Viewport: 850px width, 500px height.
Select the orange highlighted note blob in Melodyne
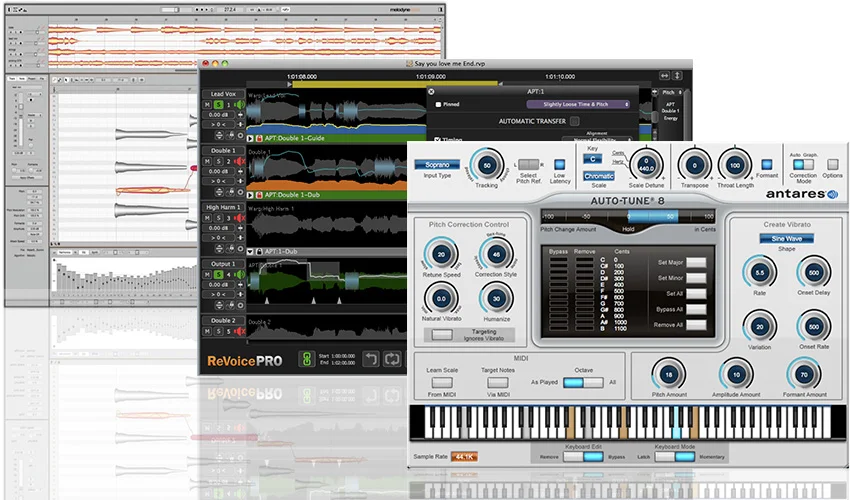pyautogui.click(x=152, y=190)
